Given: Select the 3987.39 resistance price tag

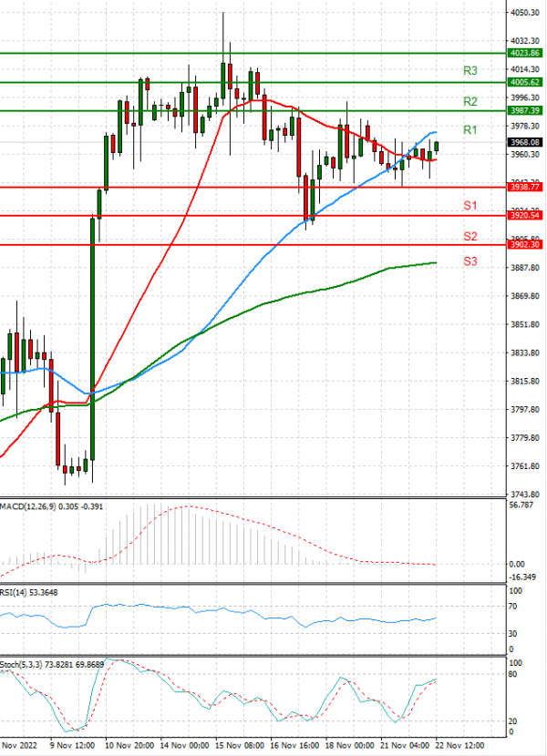Looking at the screenshot, I should [525, 111].
